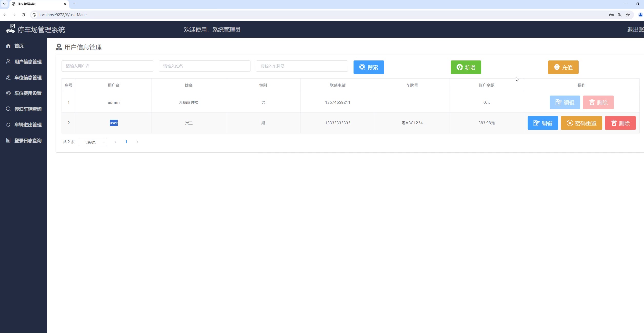Click the home icon beside 首页
644x333 pixels.
click(x=8, y=46)
